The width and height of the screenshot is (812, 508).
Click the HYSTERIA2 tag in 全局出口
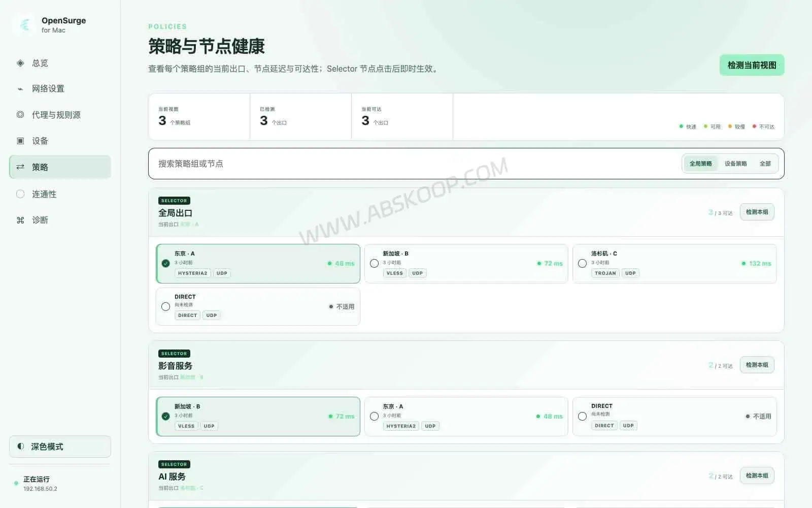coord(192,273)
